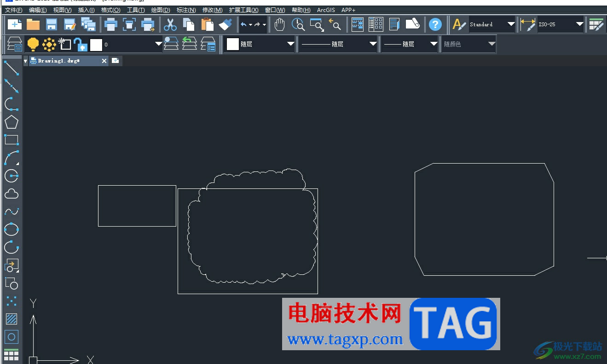The width and height of the screenshot is (607, 364).
Task: Expand the ISO-25 dimension style dropdown
Action: point(580,24)
